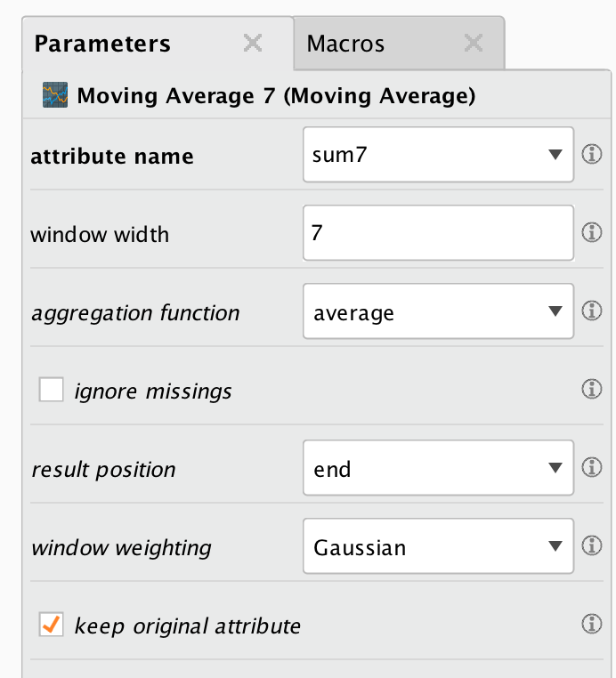This screenshot has width=616, height=678.
Task: Show info for keep original attribute
Action: click(591, 624)
